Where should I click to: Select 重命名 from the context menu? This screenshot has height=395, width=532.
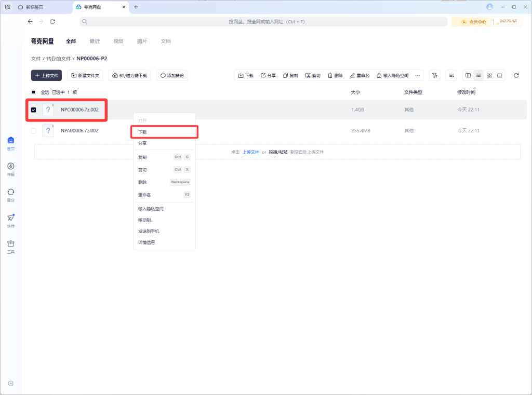(144, 195)
